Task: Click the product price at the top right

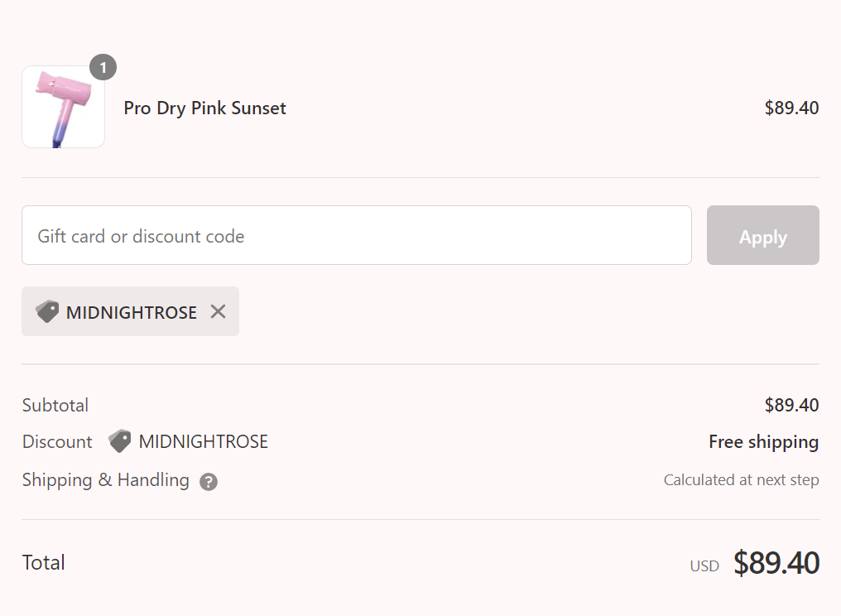Action: [x=791, y=108]
